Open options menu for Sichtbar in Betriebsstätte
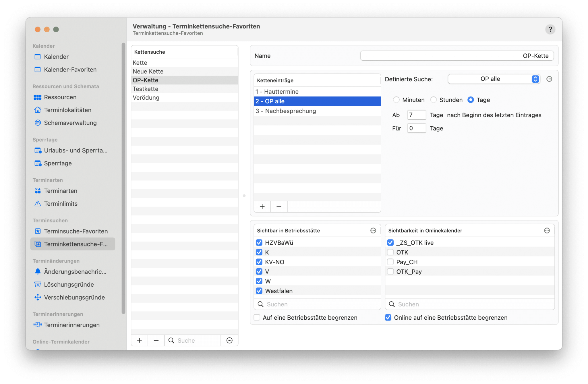The width and height of the screenshot is (588, 384). click(373, 231)
